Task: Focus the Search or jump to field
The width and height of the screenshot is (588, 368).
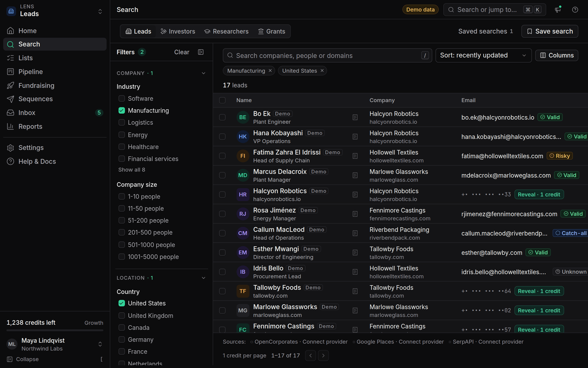Action: (x=495, y=9)
